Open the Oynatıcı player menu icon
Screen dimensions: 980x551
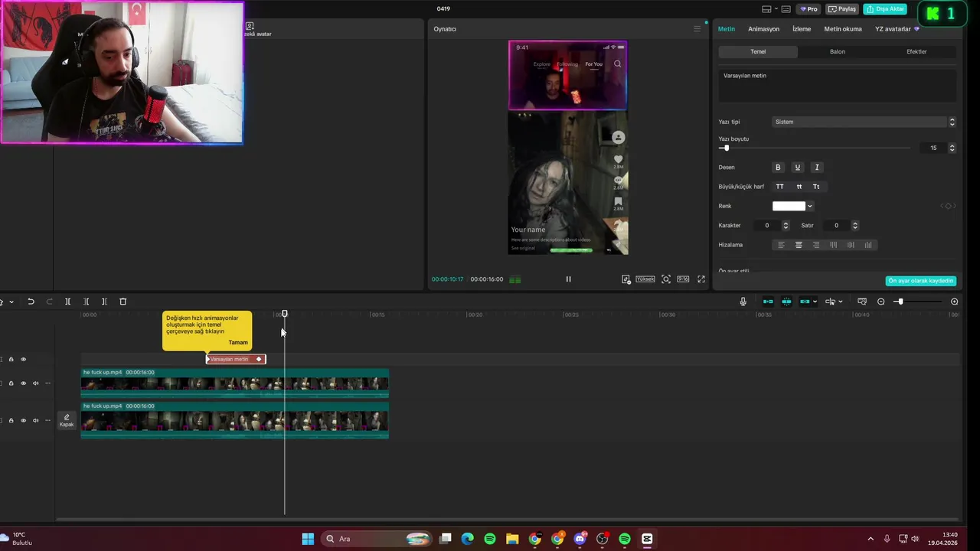[x=697, y=29]
